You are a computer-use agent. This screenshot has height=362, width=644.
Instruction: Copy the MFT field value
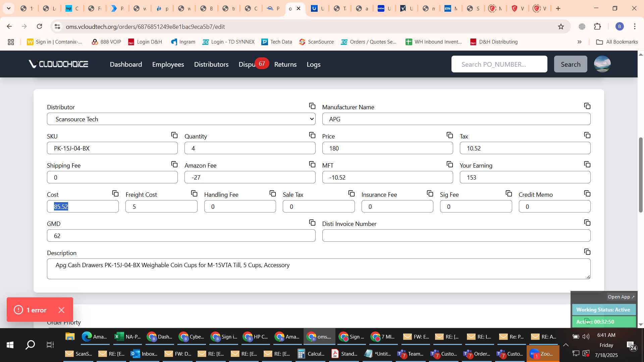pyautogui.click(x=449, y=164)
